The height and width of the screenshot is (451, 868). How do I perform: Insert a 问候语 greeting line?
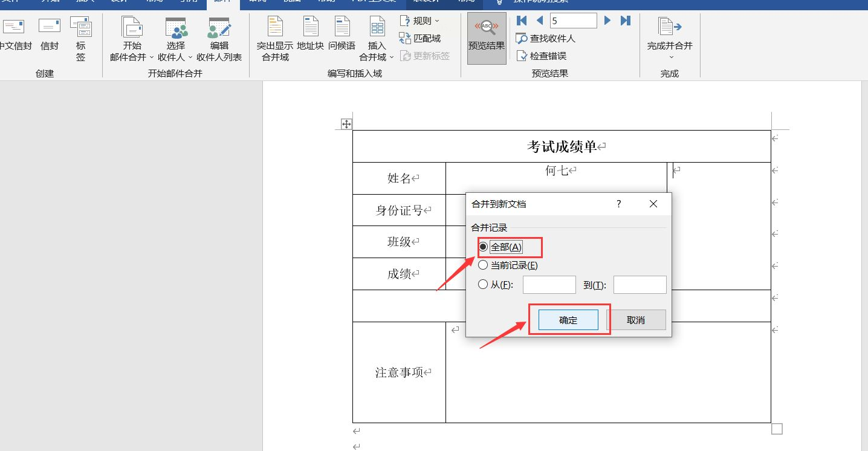[342, 34]
